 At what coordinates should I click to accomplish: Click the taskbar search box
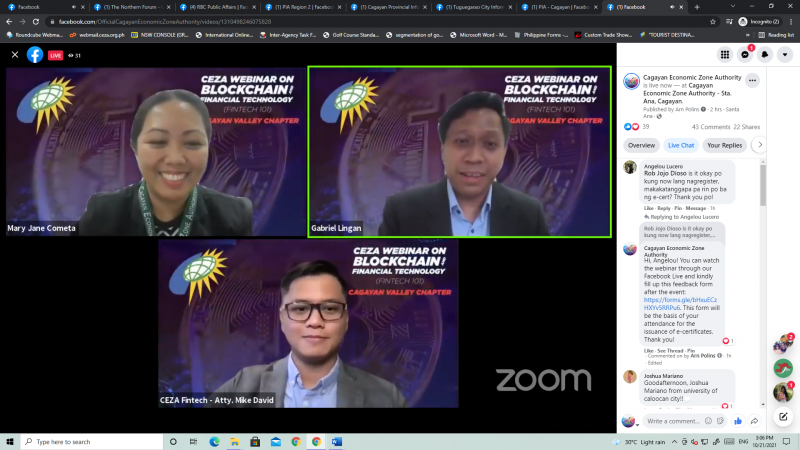[x=92, y=441]
